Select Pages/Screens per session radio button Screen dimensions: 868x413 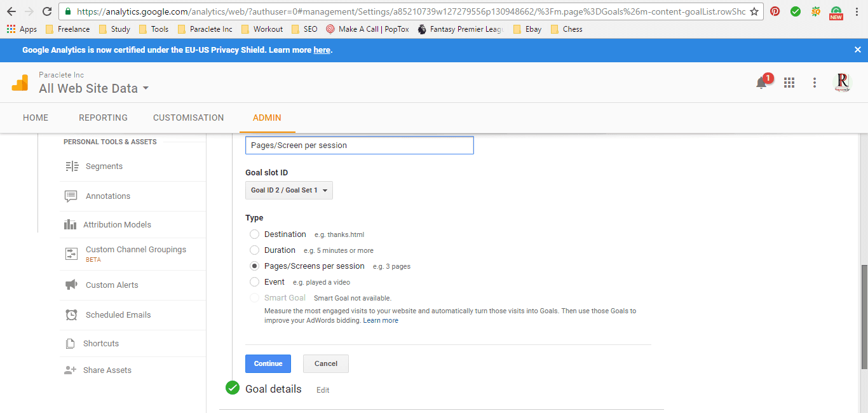(255, 266)
